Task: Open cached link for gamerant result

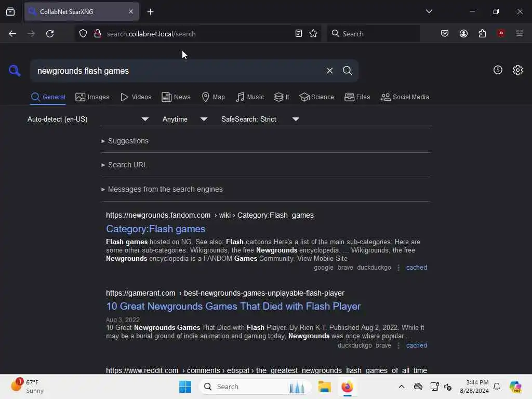Action: [x=417, y=345]
